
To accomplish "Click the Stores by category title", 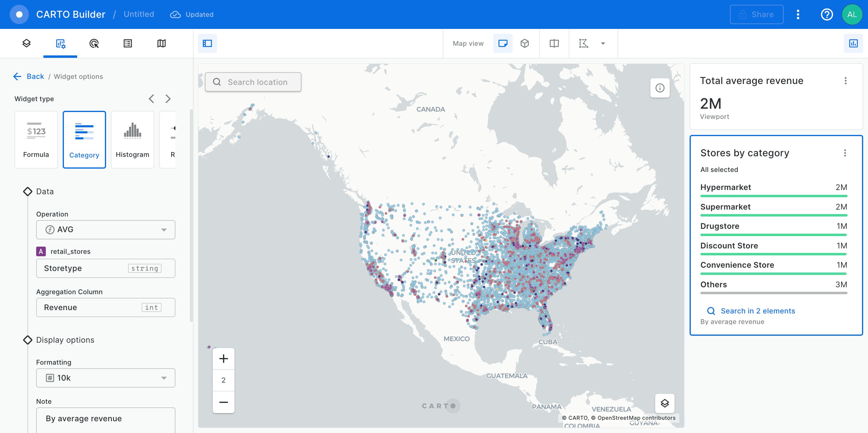I will coord(744,153).
